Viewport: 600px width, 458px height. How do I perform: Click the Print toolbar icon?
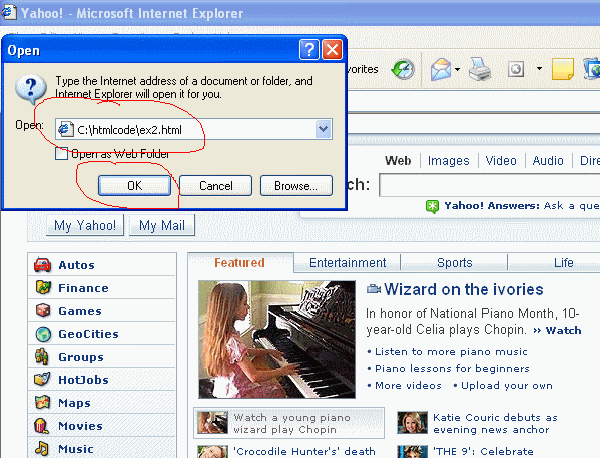tap(479, 69)
